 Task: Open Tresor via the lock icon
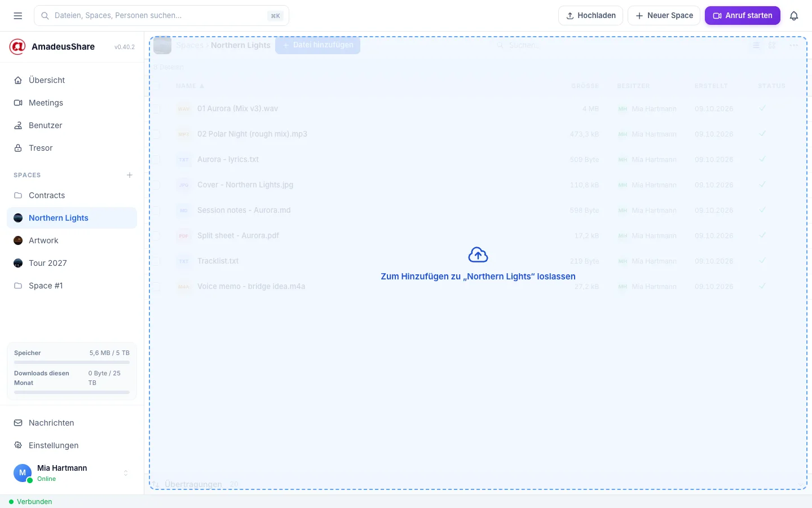[x=18, y=148]
